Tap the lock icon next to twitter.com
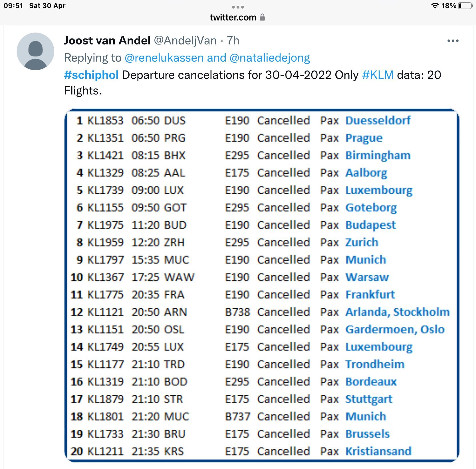 pyautogui.click(x=263, y=17)
